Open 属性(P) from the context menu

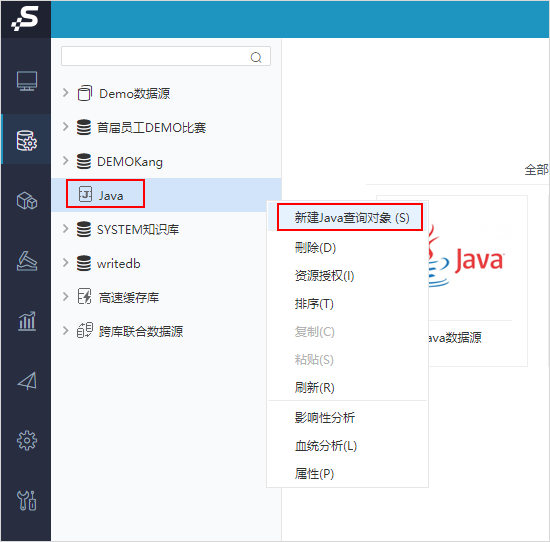tap(314, 474)
